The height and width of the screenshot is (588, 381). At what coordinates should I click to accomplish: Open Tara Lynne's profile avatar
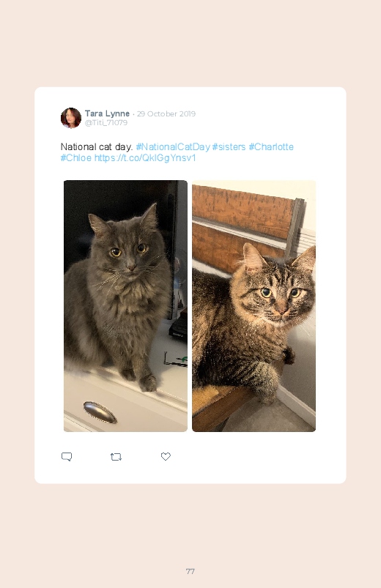pos(71,118)
